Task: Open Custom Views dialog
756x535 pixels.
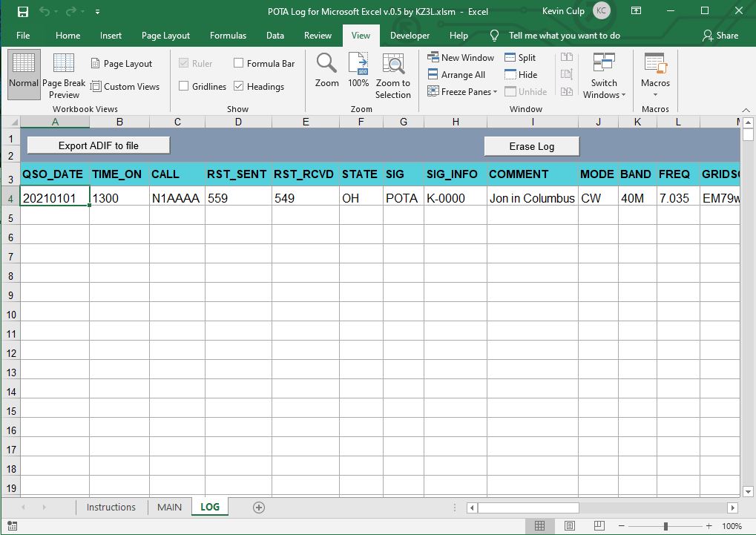Action: coord(125,86)
